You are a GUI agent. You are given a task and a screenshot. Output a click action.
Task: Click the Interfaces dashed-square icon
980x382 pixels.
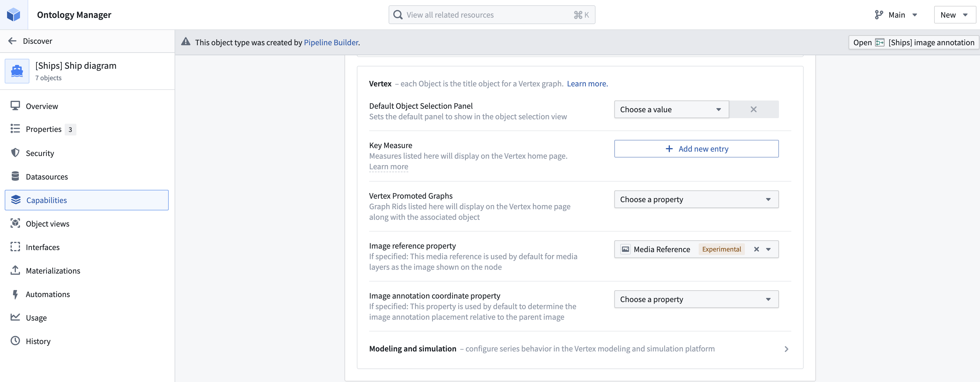point(15,247)
